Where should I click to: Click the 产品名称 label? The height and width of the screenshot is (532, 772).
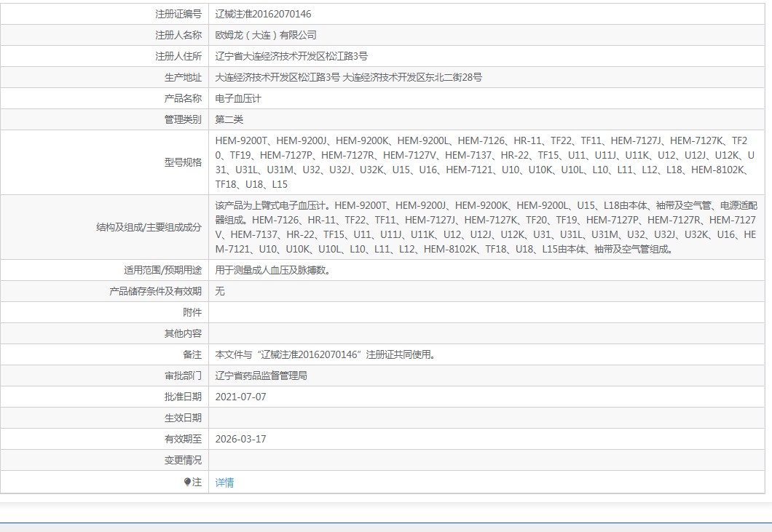click(x=183, y=98)
